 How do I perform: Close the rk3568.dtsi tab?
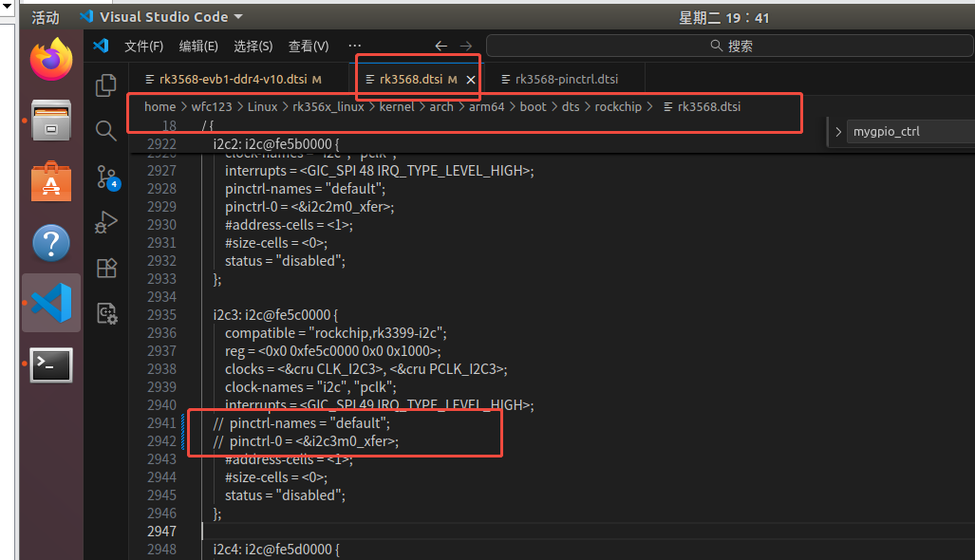click(x=471, y=80)
